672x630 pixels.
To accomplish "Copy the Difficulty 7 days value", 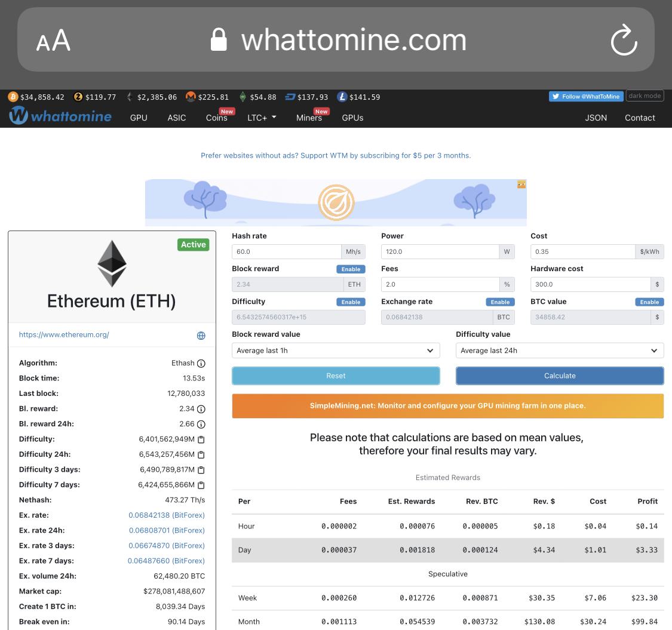I will point(201,485).
